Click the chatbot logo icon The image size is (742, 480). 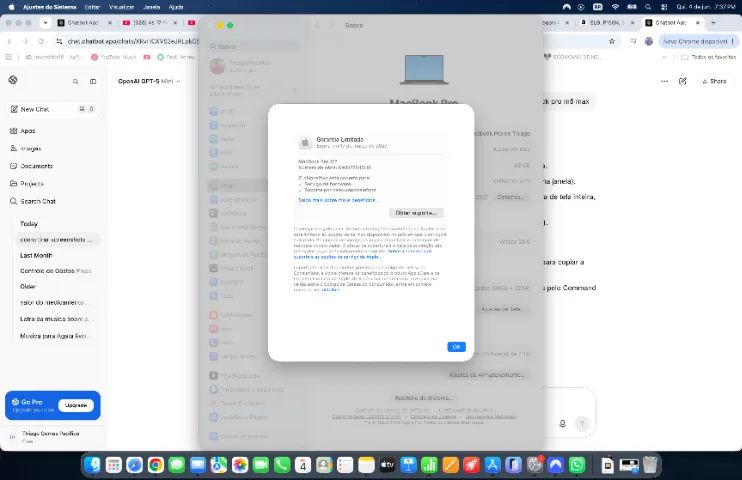click(13, 80)
